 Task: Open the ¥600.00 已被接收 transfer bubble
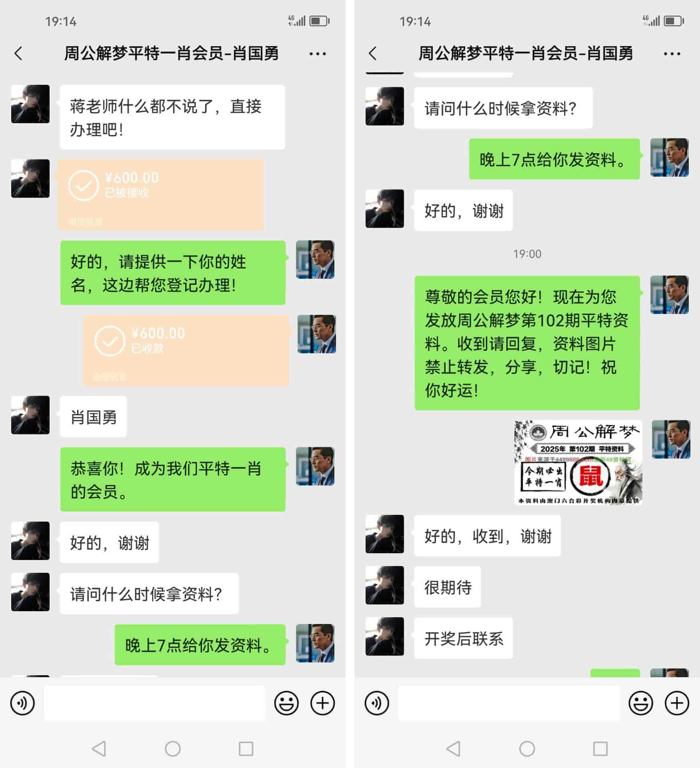[161, 195]
